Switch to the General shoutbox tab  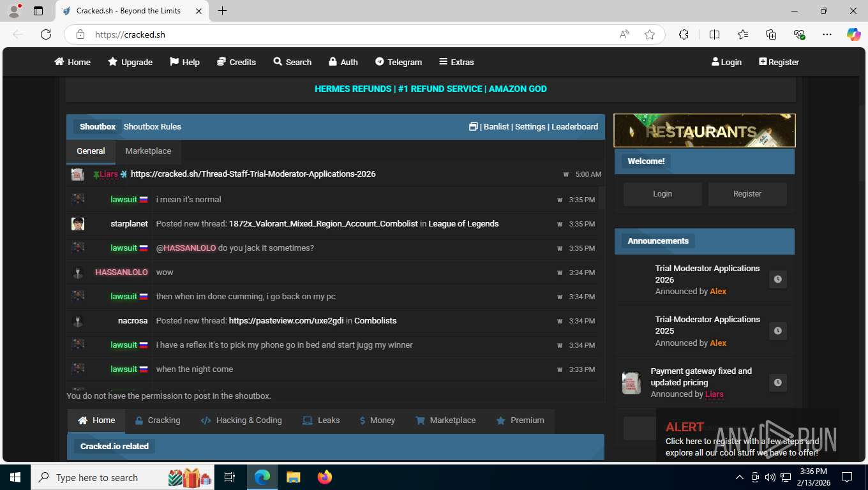(x=91, y=151)
